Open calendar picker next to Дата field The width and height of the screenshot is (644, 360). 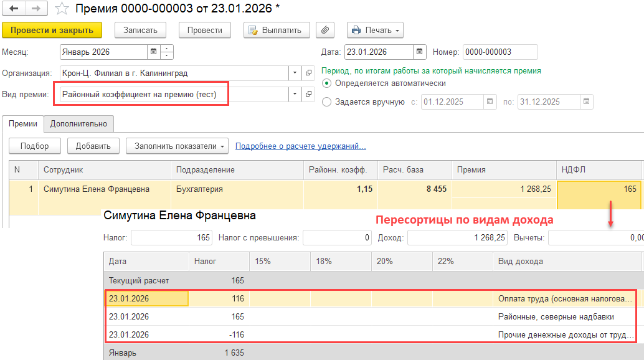(420, 52)
